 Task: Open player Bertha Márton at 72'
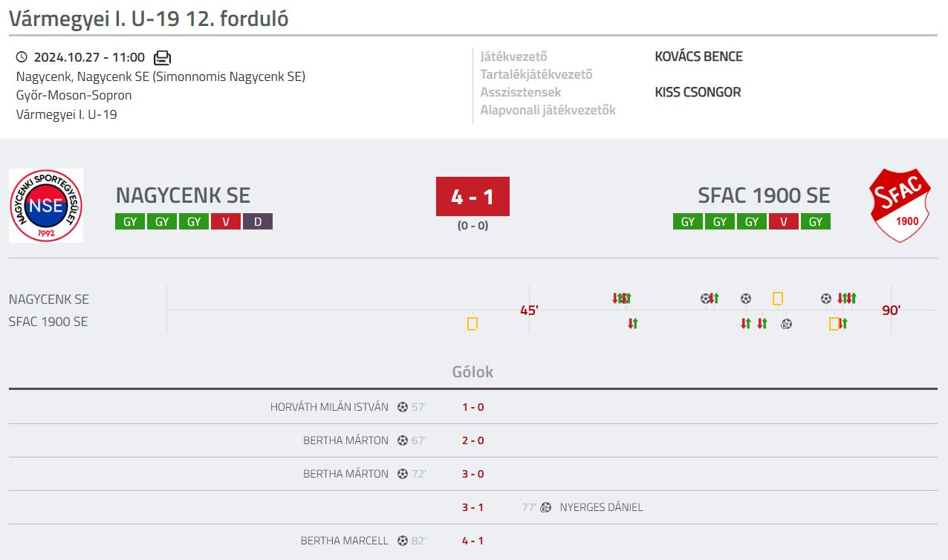coord(345,474)
